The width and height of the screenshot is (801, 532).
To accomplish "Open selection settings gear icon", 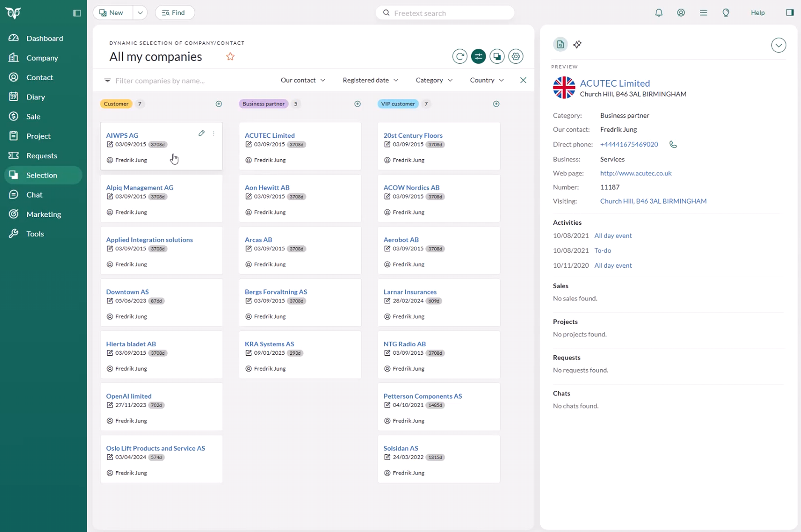I will pyautogui.click(x=515, y=57).
